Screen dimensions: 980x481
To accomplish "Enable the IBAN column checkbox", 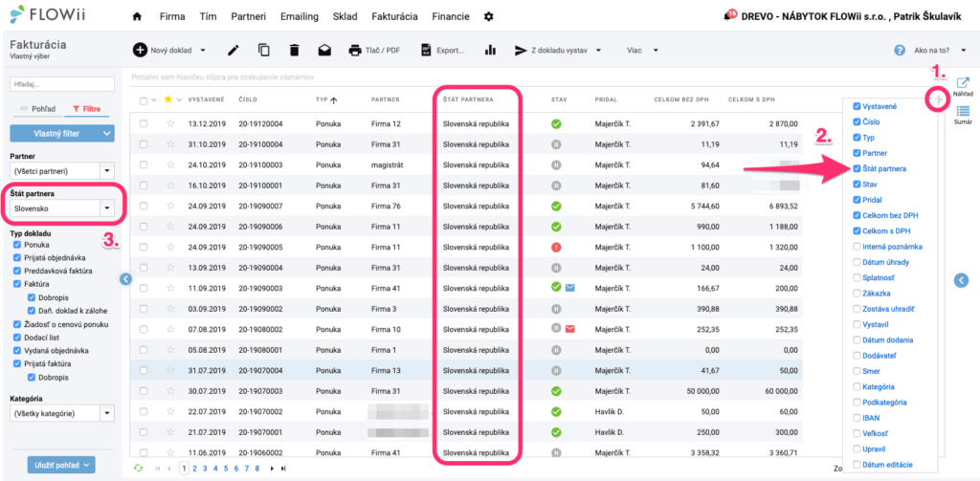I will click(857, 417).
